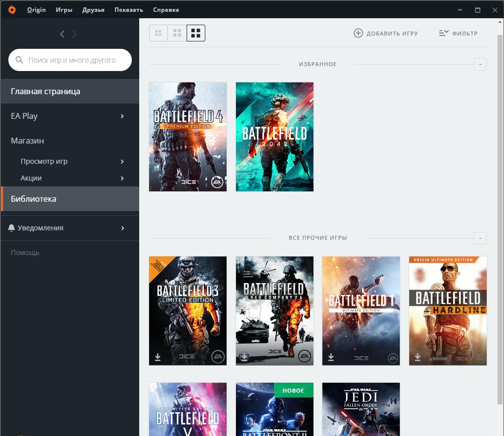Switch to small tile view
This screenshot has height=436, width=504.
point(158,33)
